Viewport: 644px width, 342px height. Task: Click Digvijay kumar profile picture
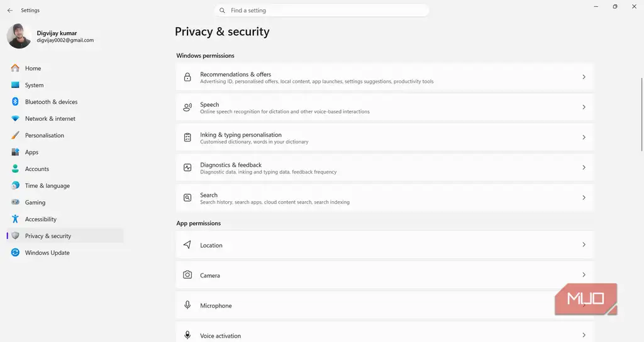point(19,36)
